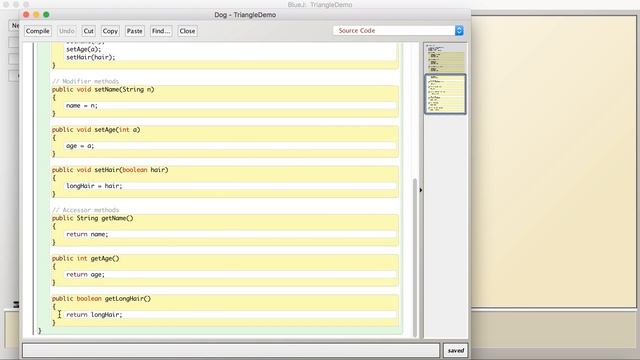
Task: Open the Find... dialog button
Action: click(161, 31)
